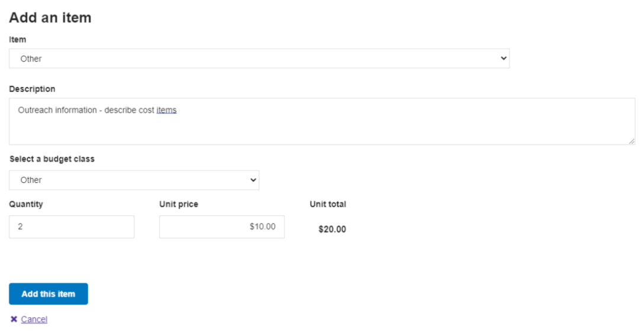Focus the Quantity input field
The height and width of the screenshot is (336, 644).
coord(72,227)
